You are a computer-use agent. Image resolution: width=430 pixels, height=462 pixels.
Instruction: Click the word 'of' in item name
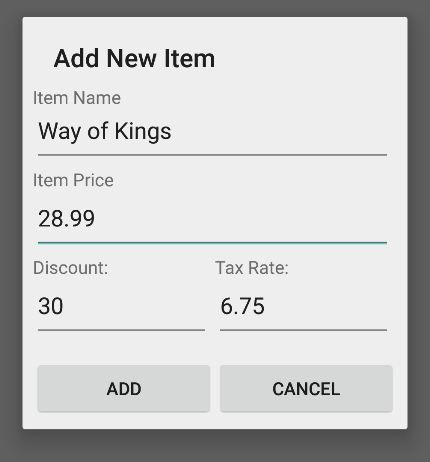pos(98,131)
